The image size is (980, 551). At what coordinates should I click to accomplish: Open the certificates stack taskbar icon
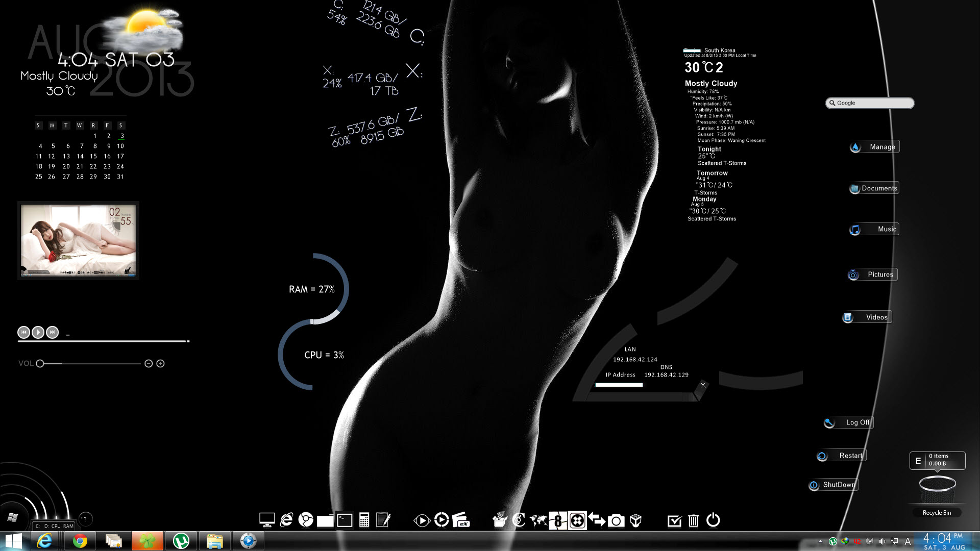(x=113, y=541)
